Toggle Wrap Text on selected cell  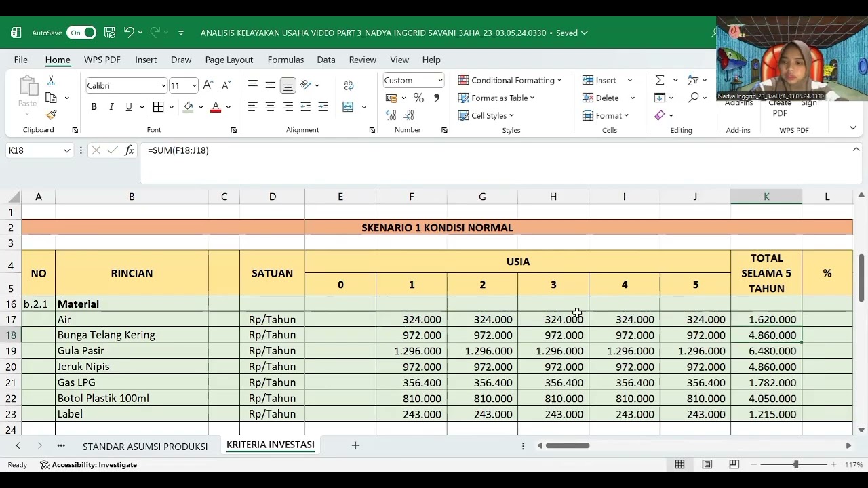click(x=349, y=85)
